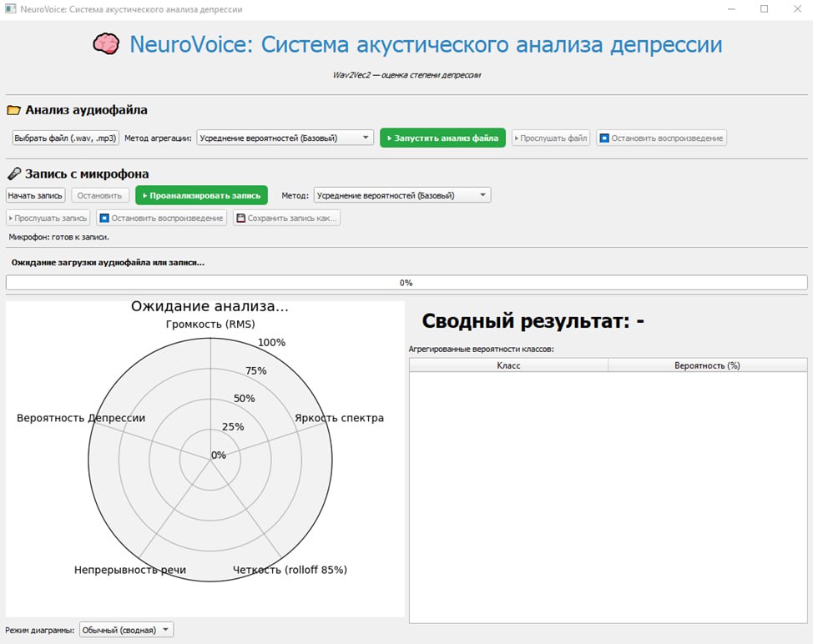
Task: Click the brain logo icon in header
Action: point(104,44)
